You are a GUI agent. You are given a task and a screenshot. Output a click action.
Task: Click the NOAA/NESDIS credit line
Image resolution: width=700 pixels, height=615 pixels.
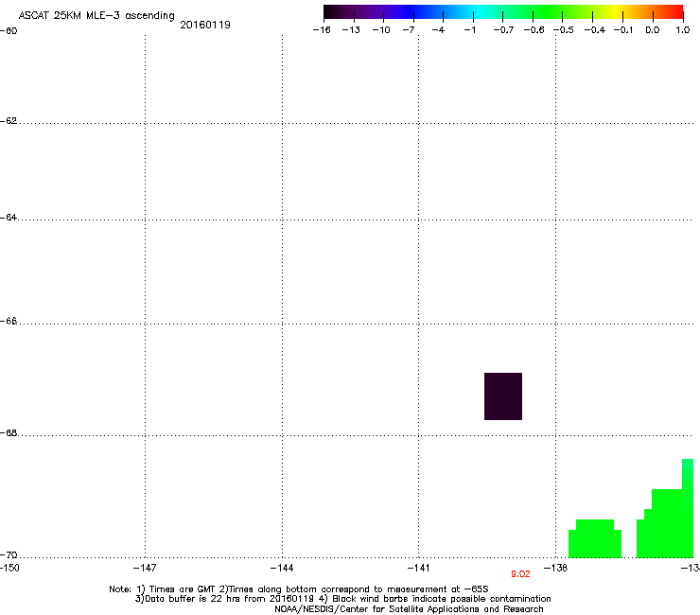pyautogui.click(x=409, y=609)
